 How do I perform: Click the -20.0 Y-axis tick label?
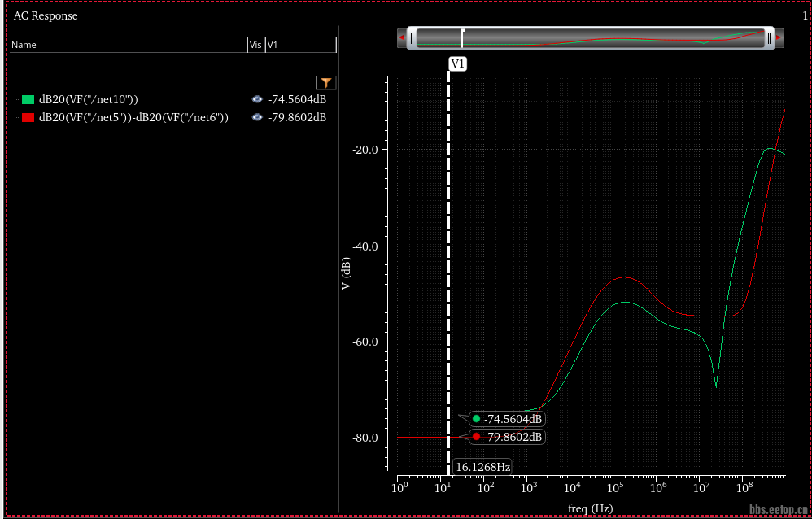pos(366,149)
